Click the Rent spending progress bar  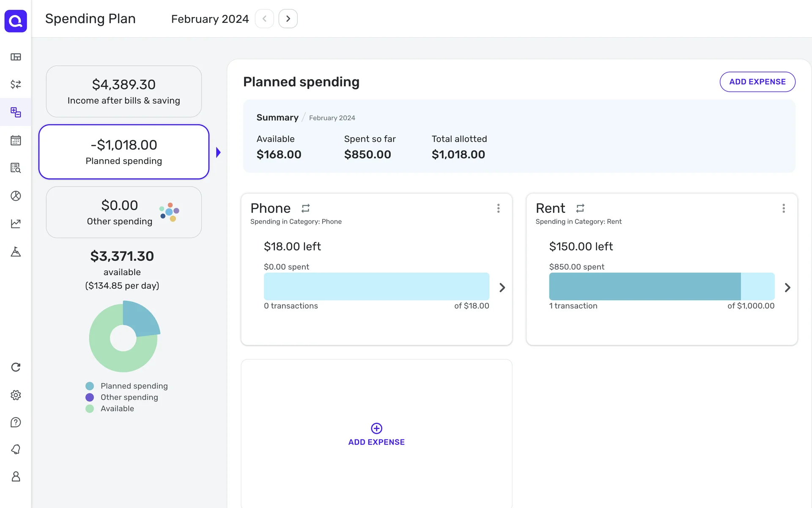pos(661,287)
